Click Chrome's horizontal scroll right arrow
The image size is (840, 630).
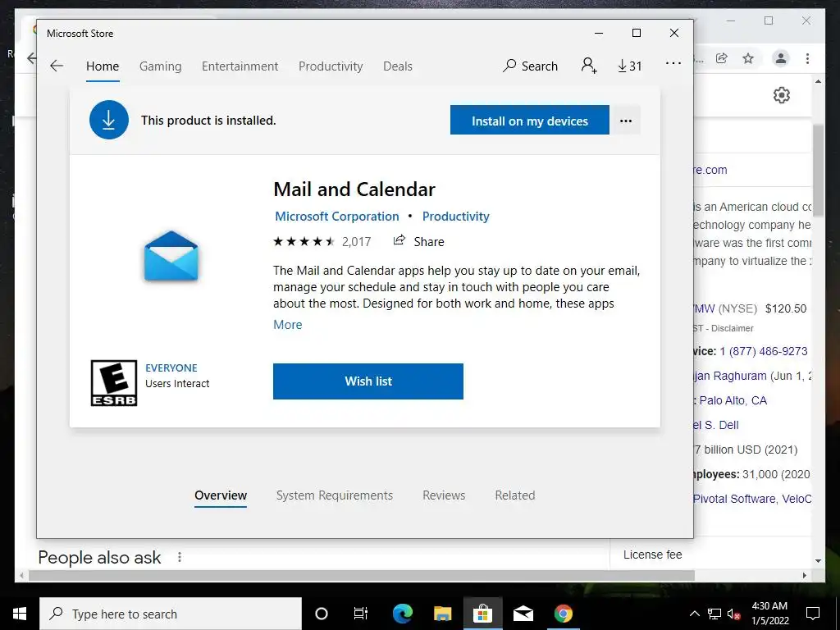805,575
